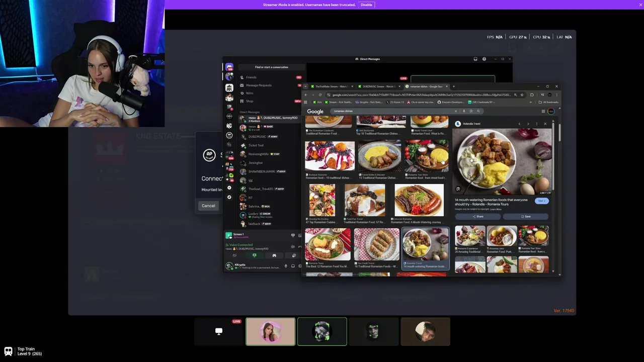This screenshot has height=362, width=644.
Task: Open Nitro in the Discord sidebar
Action: pyautogui.click(x=271, y=93)
